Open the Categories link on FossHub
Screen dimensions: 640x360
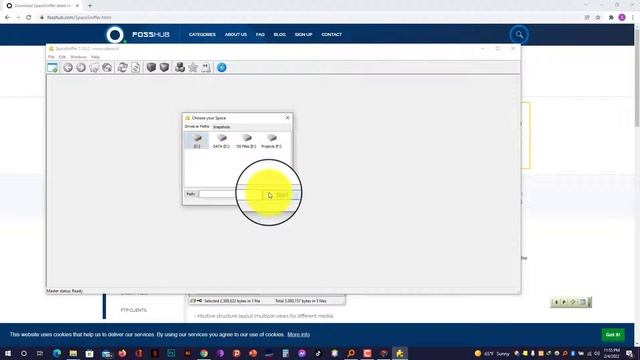(202, 35)
